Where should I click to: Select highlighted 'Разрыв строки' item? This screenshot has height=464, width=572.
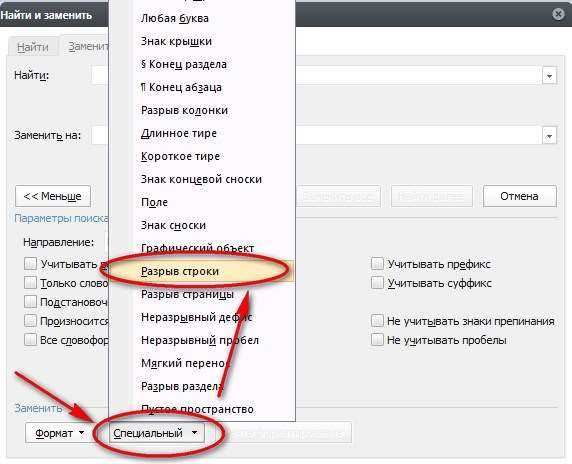(x=201, y=271)
